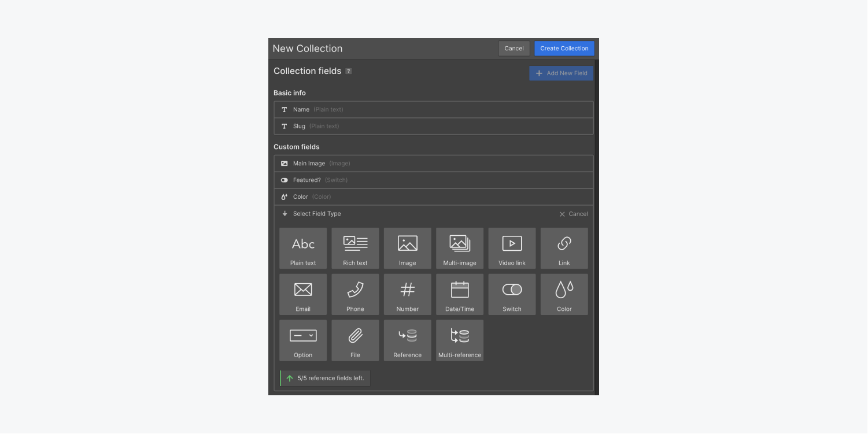Select the Number field type
This screenshot has height=434, width=868.
pyautogui.click(x=407, y=294)
